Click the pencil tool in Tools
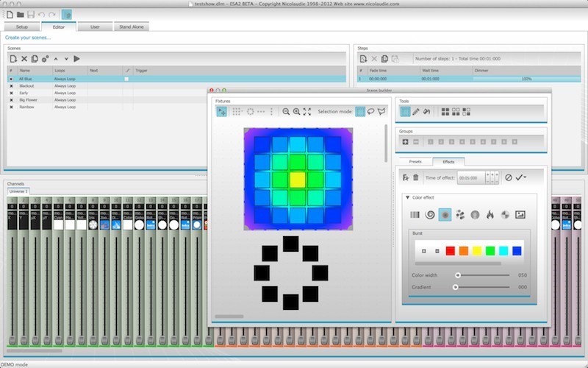Viewport: 588px width, 368px height. (415, 112)
